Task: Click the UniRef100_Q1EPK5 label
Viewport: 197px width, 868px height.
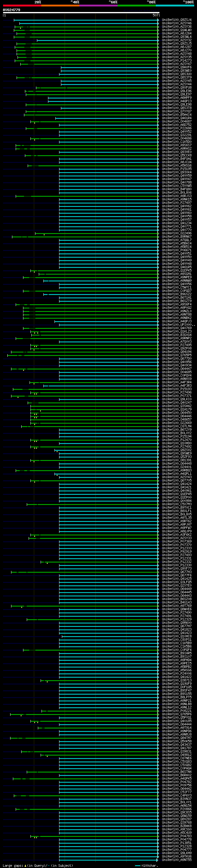Action: (176, 271)
